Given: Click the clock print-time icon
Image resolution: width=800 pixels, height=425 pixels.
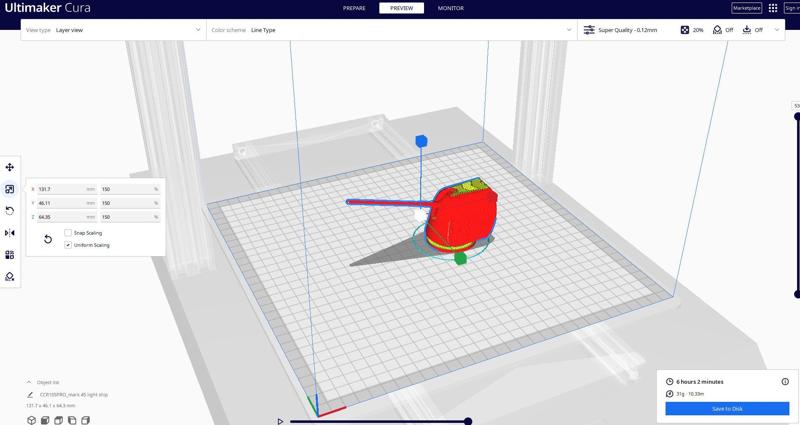Looking at the screenshot, I should coord(669,382).
